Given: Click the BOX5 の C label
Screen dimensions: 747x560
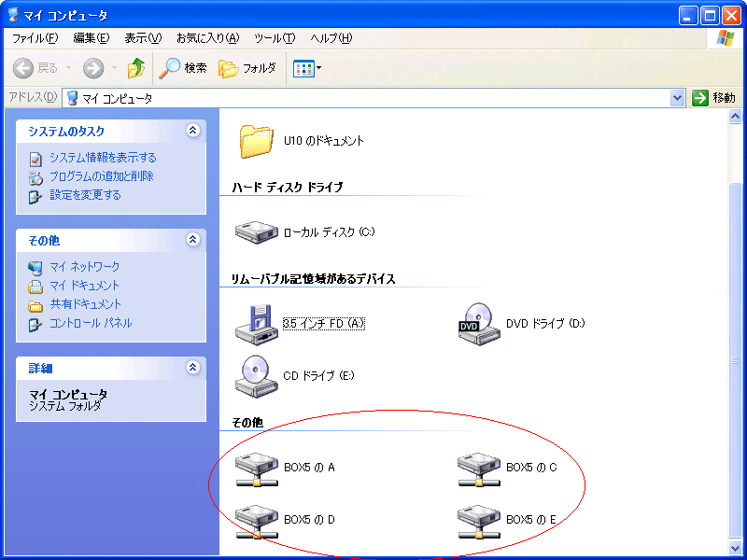Looking at the screenshot, I should point(531,468).
